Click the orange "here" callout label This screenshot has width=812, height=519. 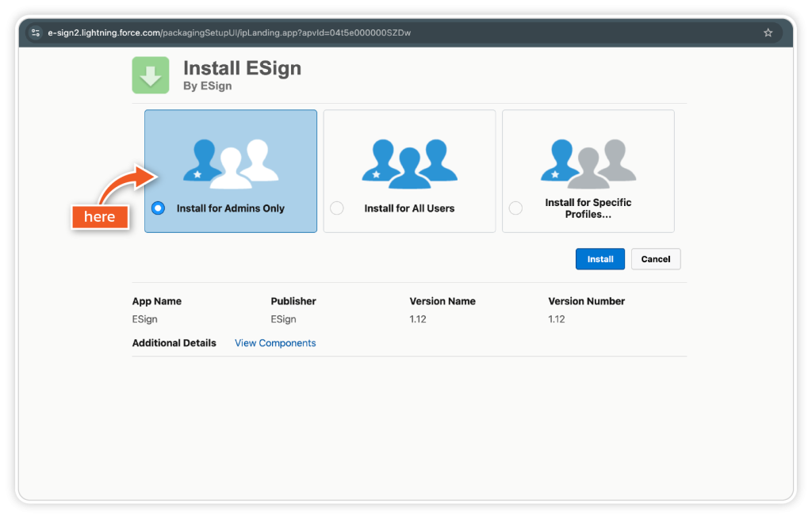[x=99, y=216]
